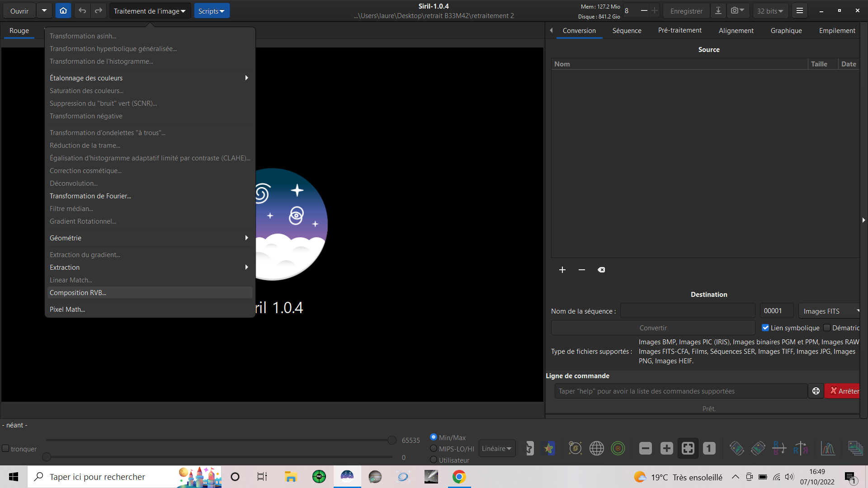The width and height of the screenshot is (868, 488).
Task: Click the histogram icon in bottom toolbar
Action: [x=828, y=448]
